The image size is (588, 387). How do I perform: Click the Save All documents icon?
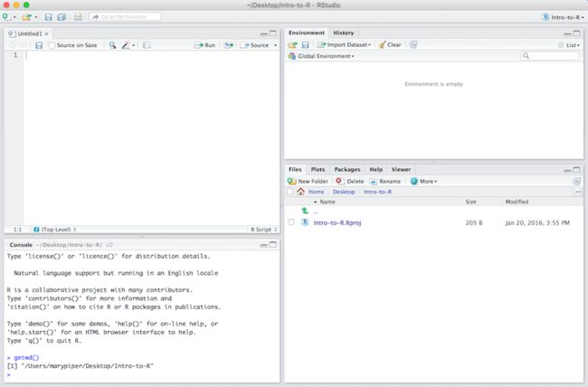(x=62, y=17)
